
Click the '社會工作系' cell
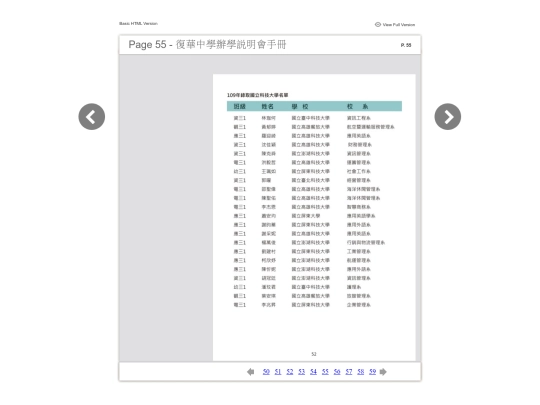pyautogui.click(x=359, y=172)
